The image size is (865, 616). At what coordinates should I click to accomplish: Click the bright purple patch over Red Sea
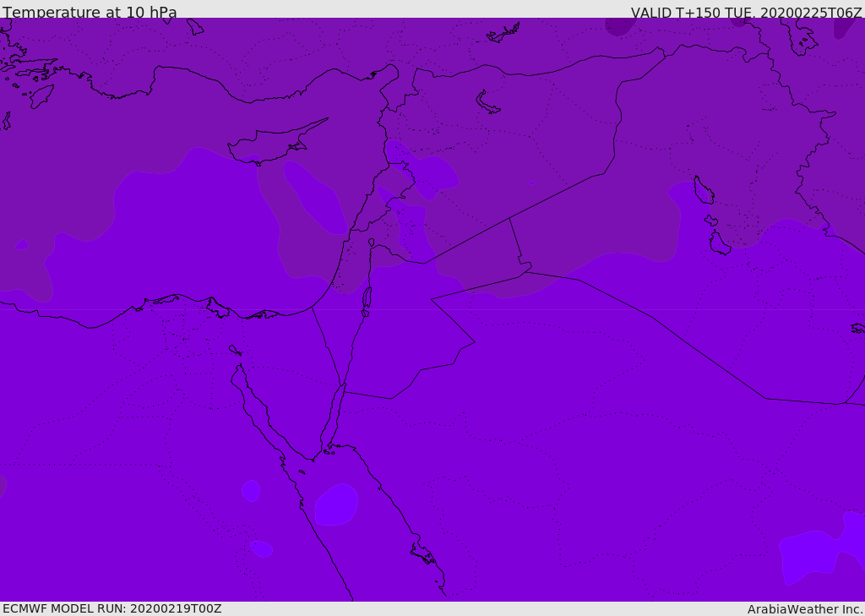click(336, 504)
